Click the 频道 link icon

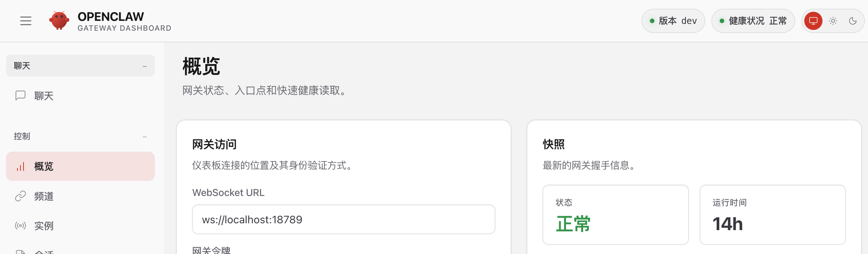point(20,196)
